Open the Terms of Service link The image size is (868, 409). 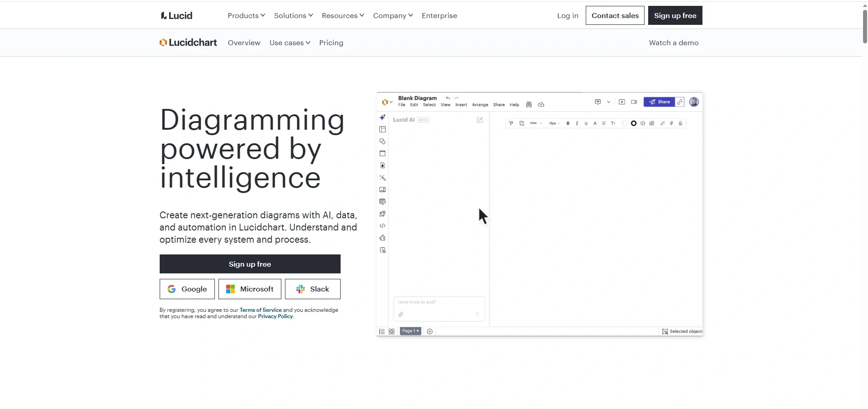click(260, 310)
